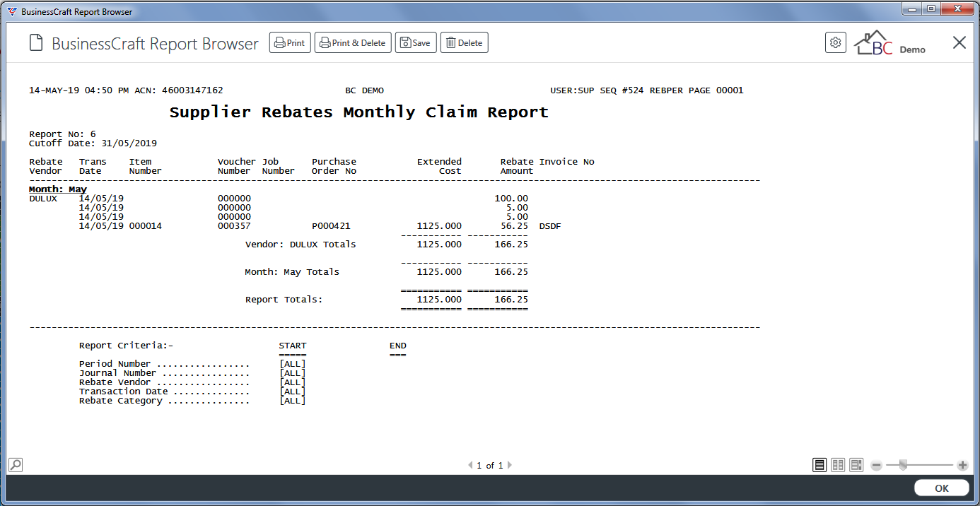Click the 'ACN: 46003147162' header text
Screen dimensions: 980x506
(x=179, y=90)
